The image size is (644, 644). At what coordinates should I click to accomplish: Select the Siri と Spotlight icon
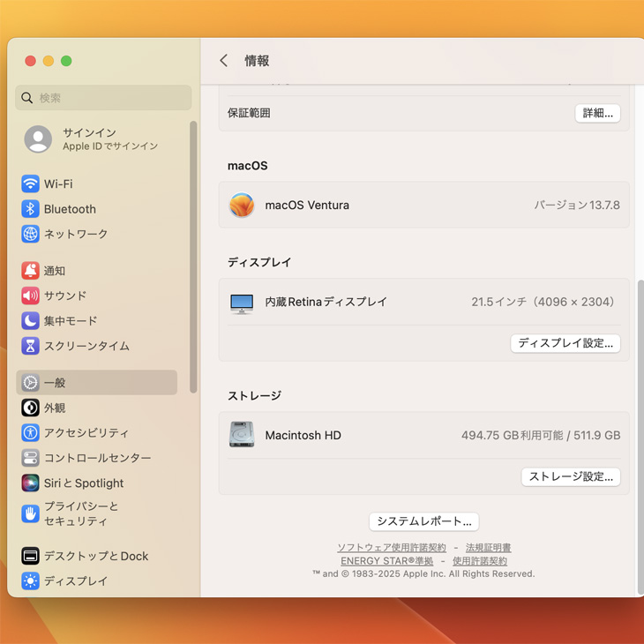(30, 483)
